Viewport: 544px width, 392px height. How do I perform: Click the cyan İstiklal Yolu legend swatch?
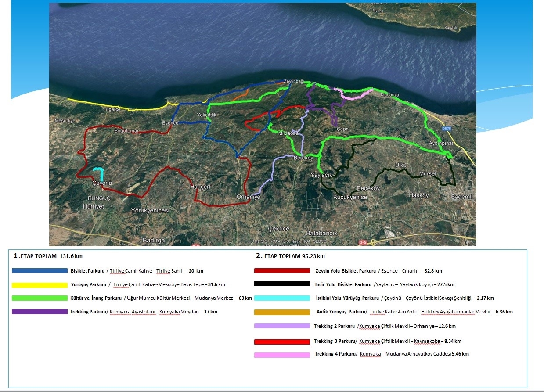(282, 298)
